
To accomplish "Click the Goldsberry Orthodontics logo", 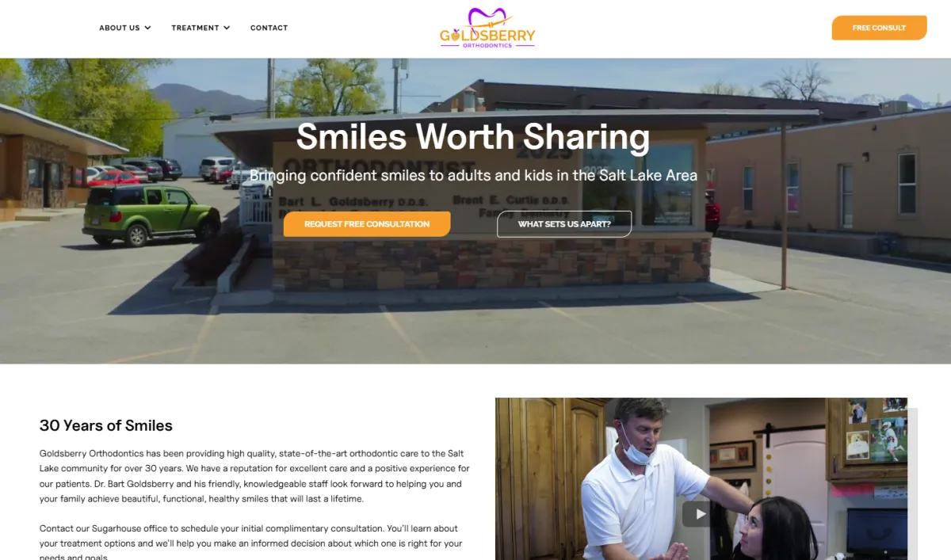I will (x=487, y=29).
